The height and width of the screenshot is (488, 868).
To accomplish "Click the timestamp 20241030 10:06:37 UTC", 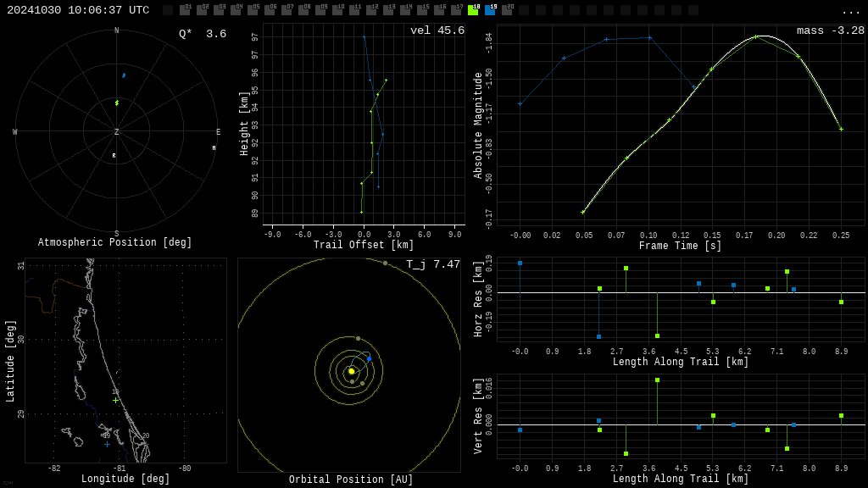I will click(x=78, y=10).
